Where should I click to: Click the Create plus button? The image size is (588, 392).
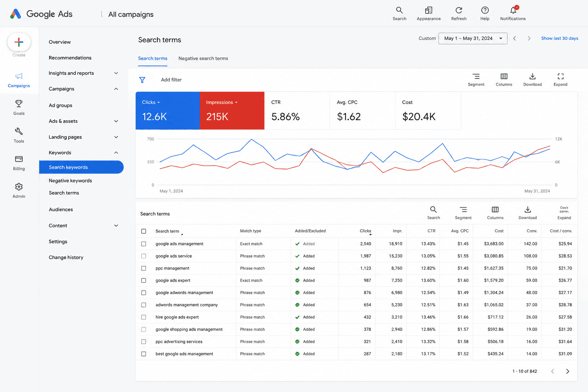click(19, 42)
